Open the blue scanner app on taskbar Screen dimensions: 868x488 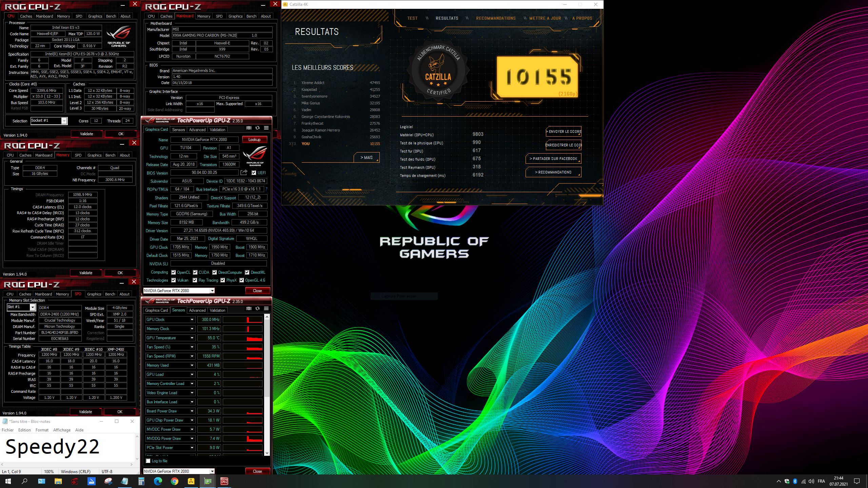coord(91,481)
